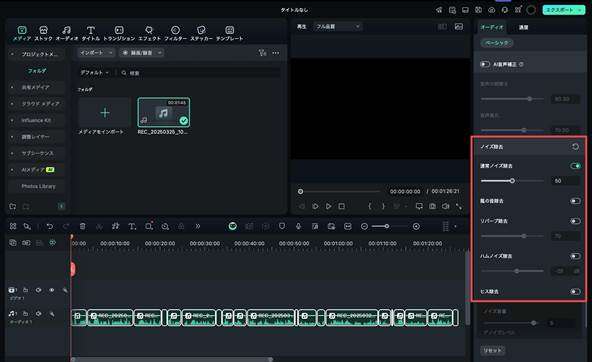
Task: Open the インポート dropdown
Action: tap(96, 53)
